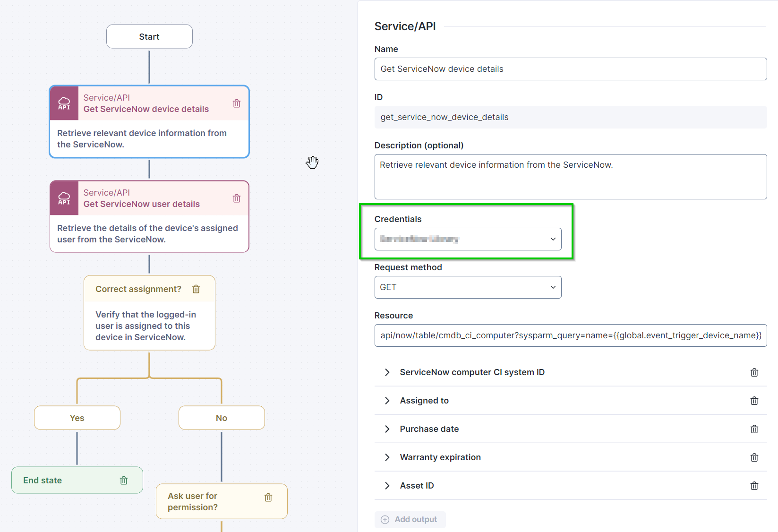Click API cloud icon on device details node
The height and width of the screenshot is (532, 778).
tap(64, 103)
